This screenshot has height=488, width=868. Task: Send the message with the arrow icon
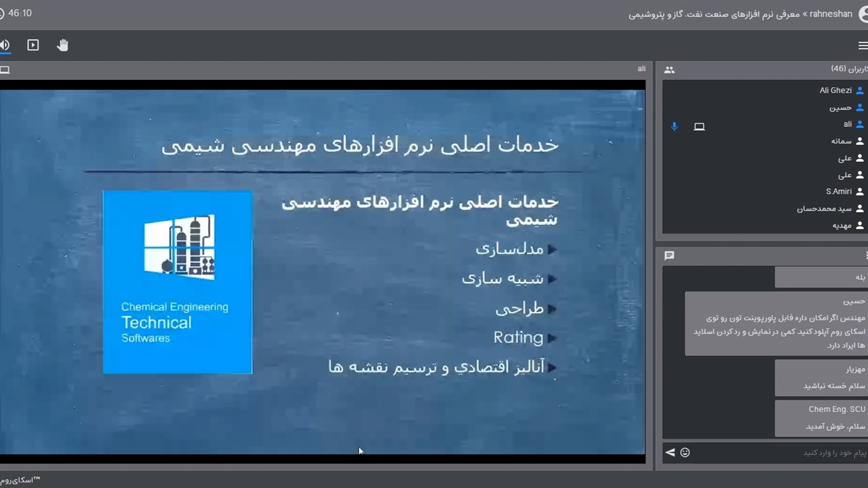point(670,452)
